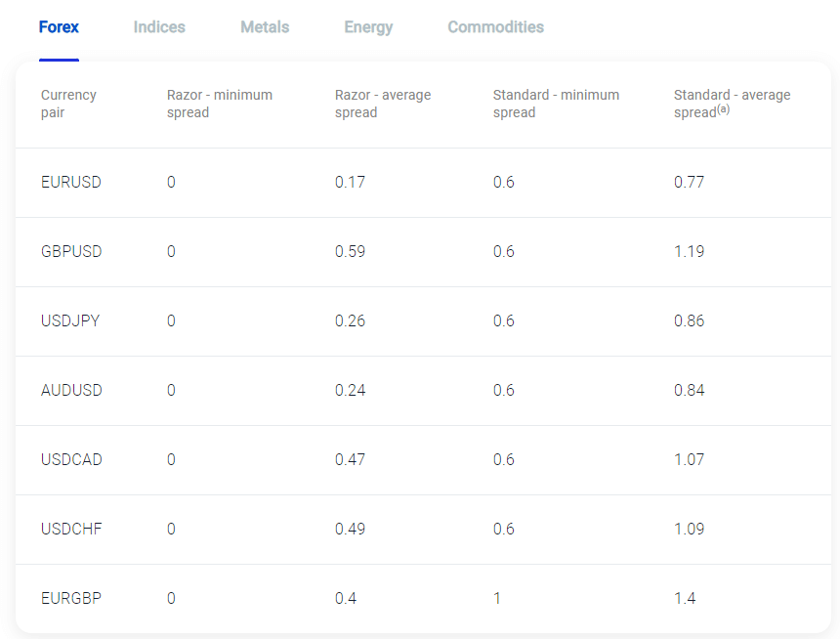Click GBPUSD Standard average spread 1.19

tap(689, 251)
